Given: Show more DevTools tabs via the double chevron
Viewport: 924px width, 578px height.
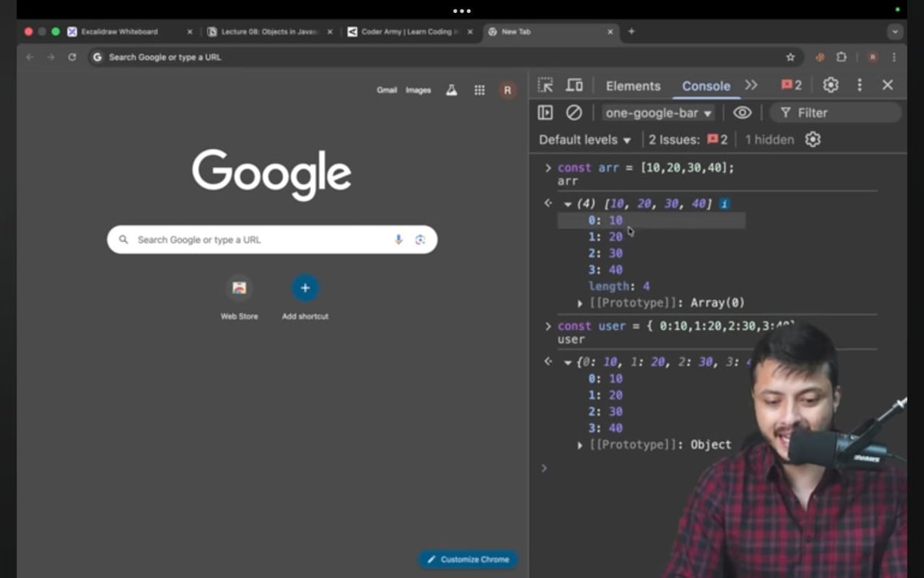Looking at the screenshot, I should pyautogui.click(x=752, y=85).
